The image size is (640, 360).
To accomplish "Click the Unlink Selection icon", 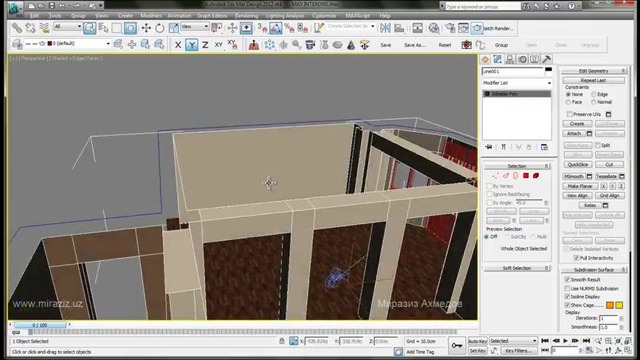I will [x=31, y=28].
